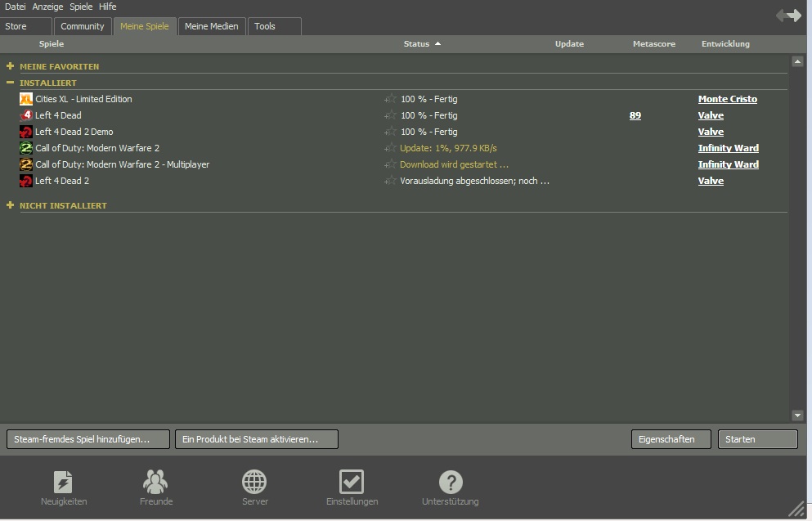Open Infinity Ward link for Multiplayer row
The height and width of the screenshot is (521, 812).
(x=728, y=164)
